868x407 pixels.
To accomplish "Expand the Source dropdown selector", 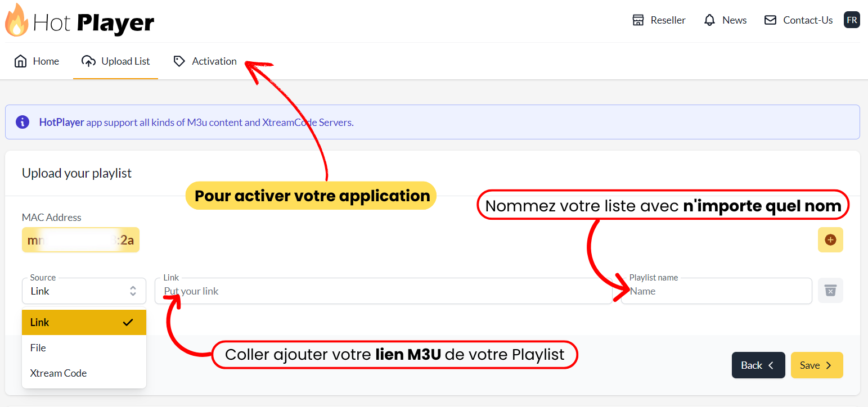I will coord(84,291).
